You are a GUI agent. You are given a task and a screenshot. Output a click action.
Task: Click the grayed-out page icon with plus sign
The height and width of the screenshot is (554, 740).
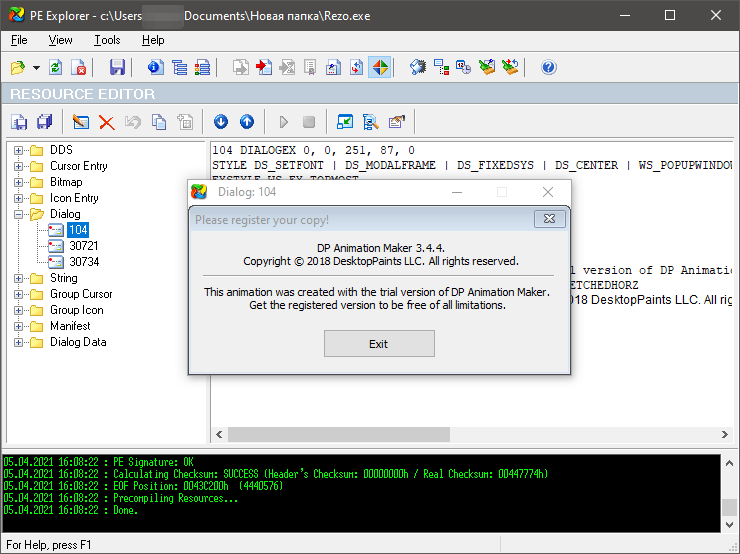[x=185, y=122]
